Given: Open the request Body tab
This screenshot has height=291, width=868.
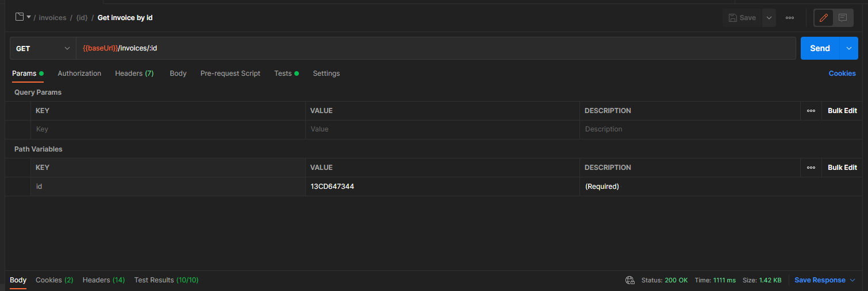Looking at the screenshot, I should [x=178, y=73].
